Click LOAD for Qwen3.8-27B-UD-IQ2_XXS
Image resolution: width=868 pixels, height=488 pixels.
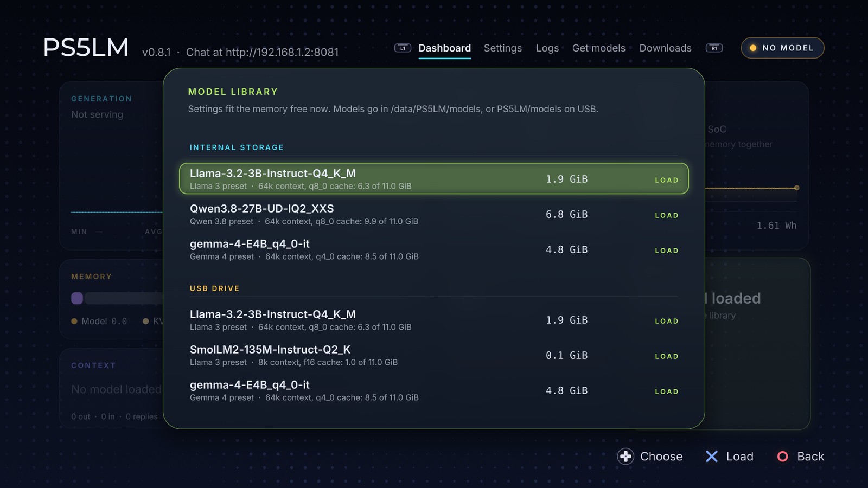click(x=667, y=215)
